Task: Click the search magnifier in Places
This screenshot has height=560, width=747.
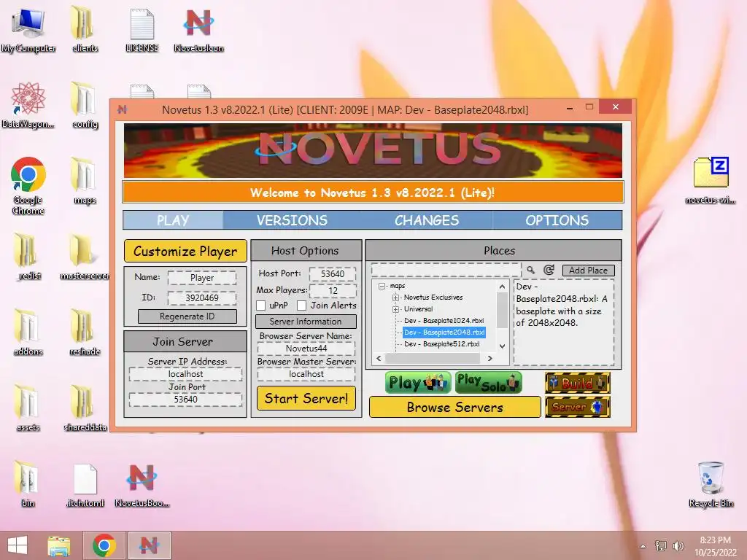Action: (530, 270)
